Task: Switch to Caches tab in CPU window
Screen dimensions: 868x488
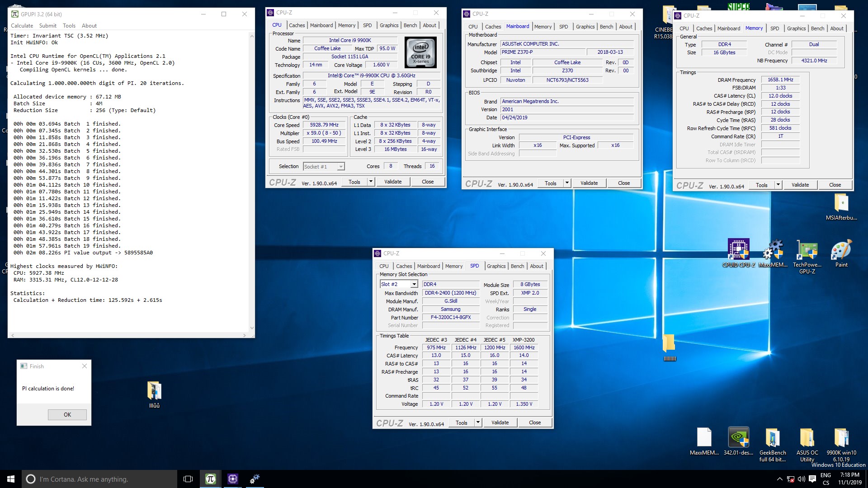Action: 297,25
